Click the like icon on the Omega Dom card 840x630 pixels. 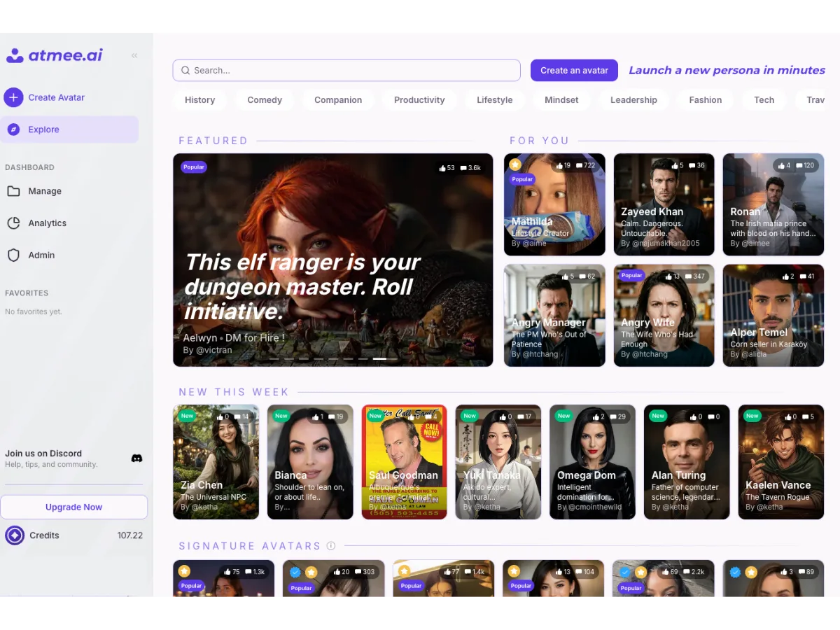594,416
